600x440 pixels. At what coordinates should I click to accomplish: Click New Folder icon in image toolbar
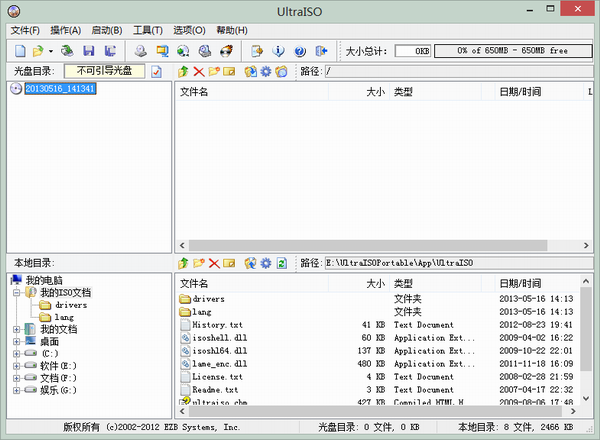pos(214,71)
